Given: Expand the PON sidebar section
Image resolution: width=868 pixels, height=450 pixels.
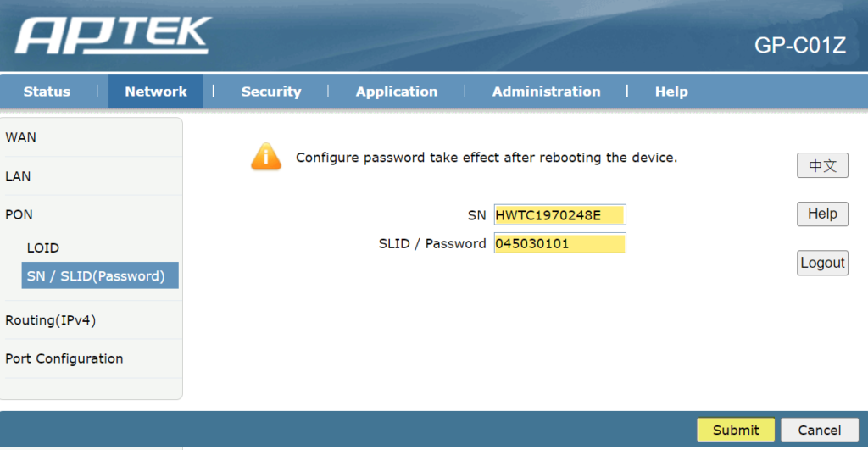Looking at the screenshot, I should click(19, 215).
